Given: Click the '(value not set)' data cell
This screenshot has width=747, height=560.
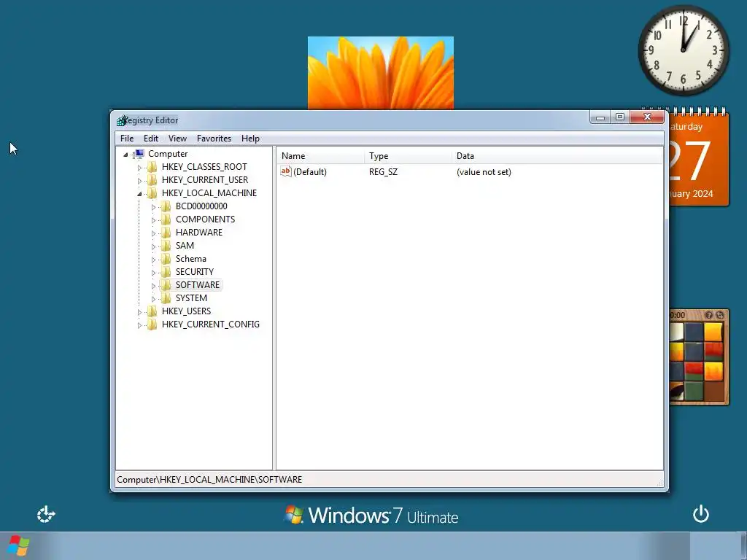Looking at the screenshot, I should point(484,172).
